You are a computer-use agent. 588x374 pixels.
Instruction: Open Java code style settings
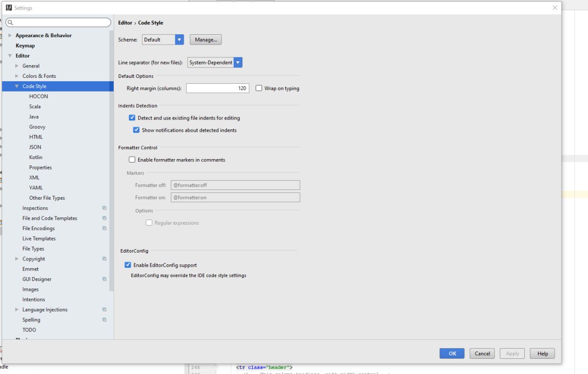(34, 117)
